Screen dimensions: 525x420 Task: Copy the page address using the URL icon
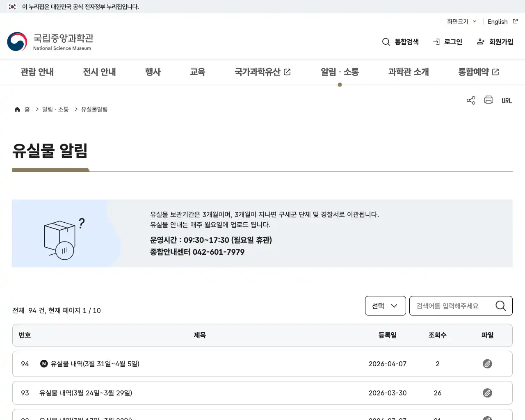[x=507, y=100]
